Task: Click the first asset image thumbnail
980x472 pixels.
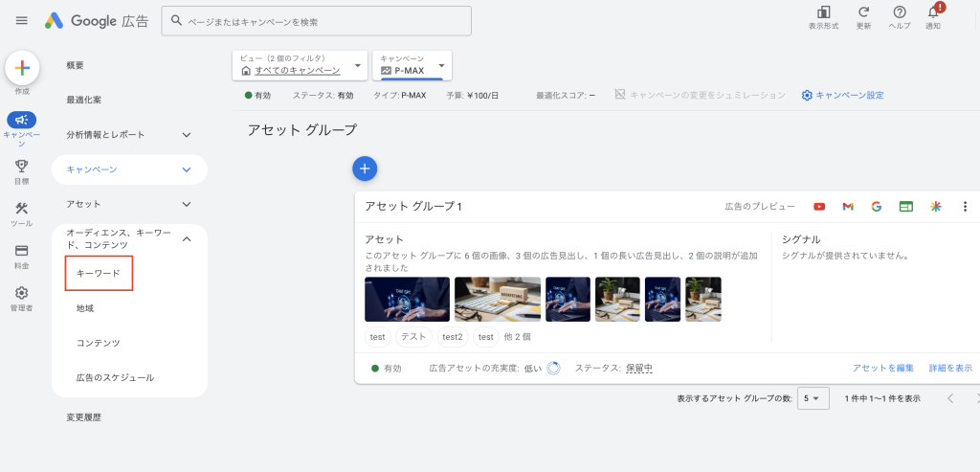Action: click(x=407, y=300)
